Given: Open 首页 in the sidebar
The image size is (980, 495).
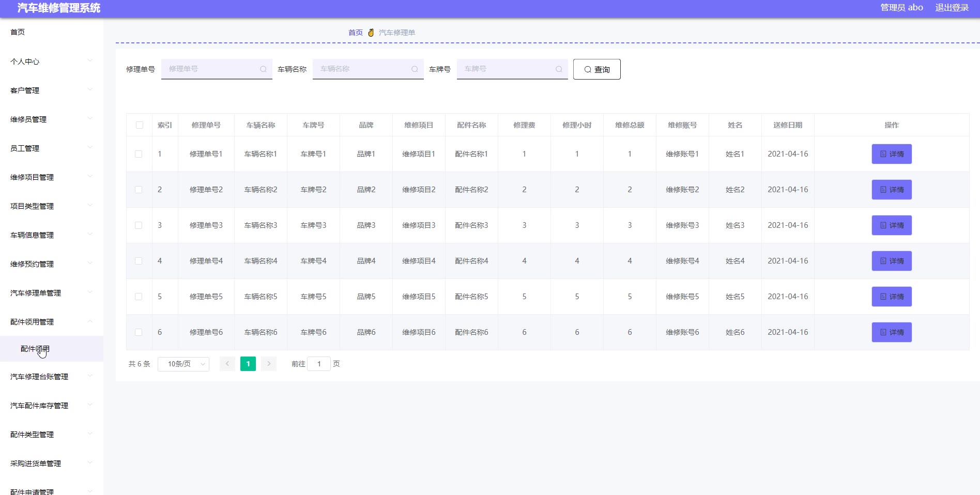Looking at the screenshot, I should click(x=18, y=32).
